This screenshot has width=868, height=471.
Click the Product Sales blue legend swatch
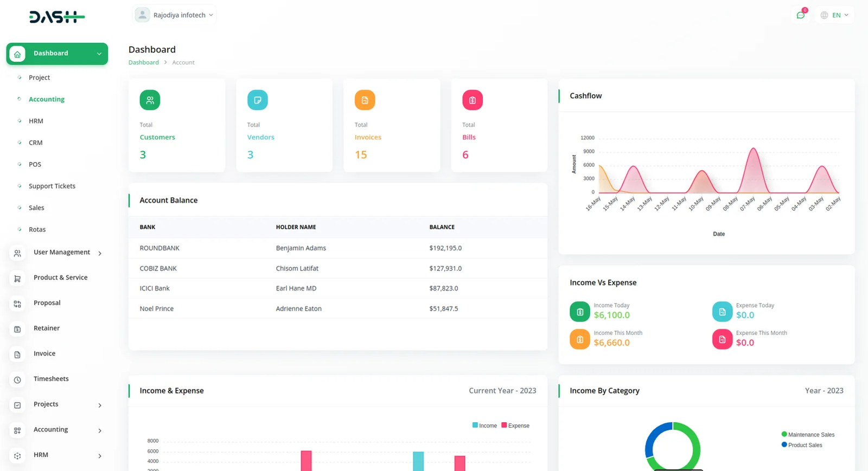[784, 445]
